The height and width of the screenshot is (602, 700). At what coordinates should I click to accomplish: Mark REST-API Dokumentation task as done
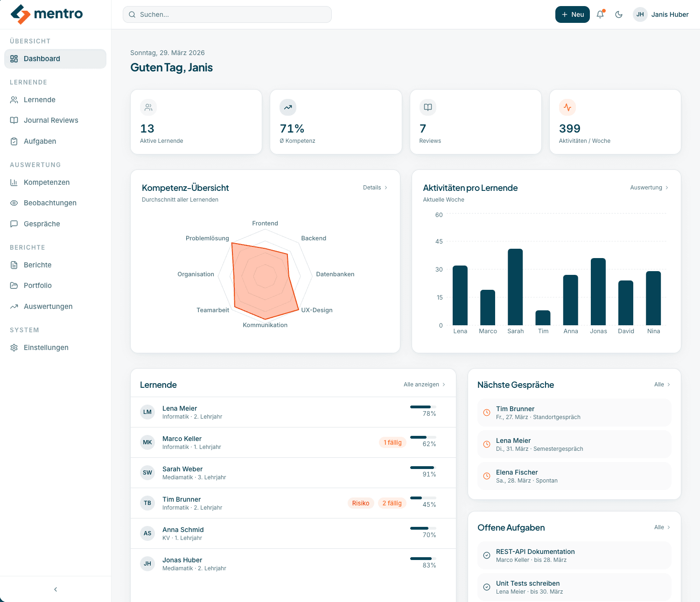(486, 555)
